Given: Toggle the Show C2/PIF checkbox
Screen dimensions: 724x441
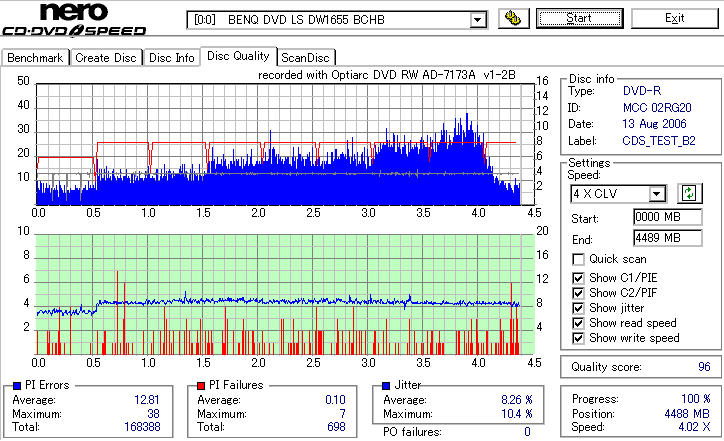Looking at the screenshot, I should point(578,293).
